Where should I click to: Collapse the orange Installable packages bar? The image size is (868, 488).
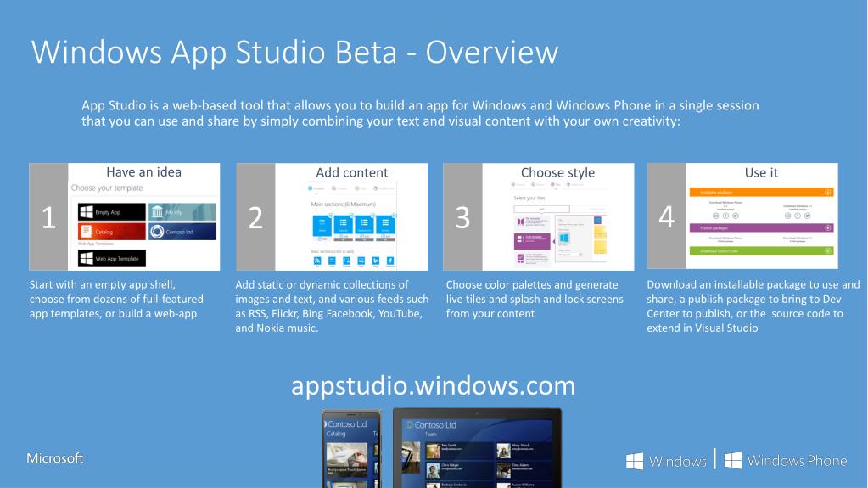point(762,192)
